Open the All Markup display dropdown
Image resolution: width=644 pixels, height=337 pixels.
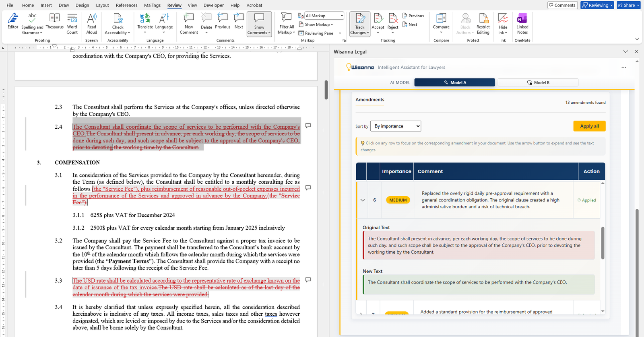click(x=324, y=16)
